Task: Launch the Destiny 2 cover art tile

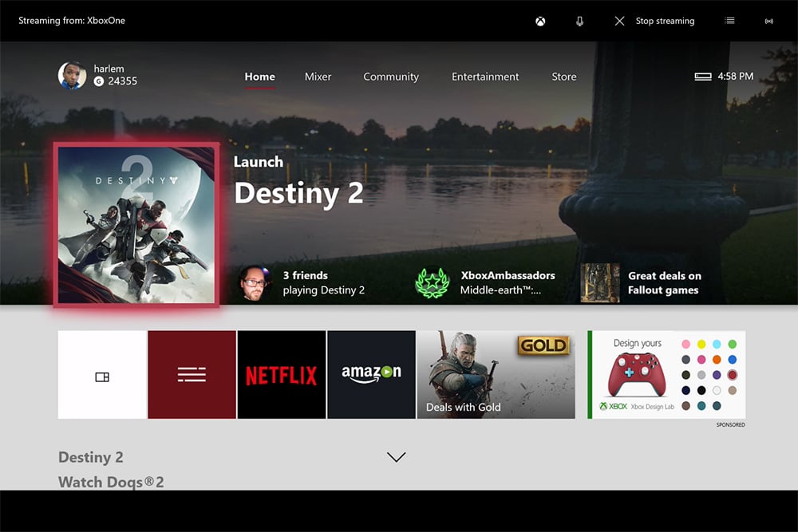Action: coord(136,225)
